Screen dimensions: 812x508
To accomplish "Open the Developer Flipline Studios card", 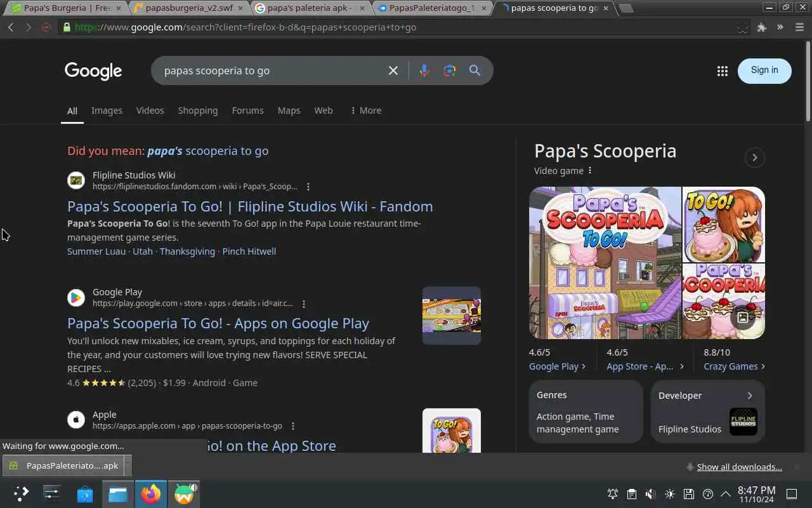I will tap(708, 411).
